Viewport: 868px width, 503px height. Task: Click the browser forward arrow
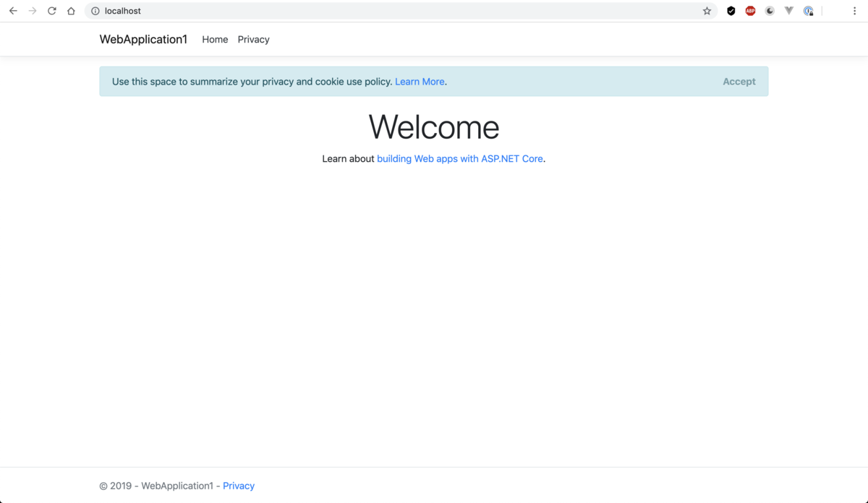pyautogui.click(x=33, y=11)
